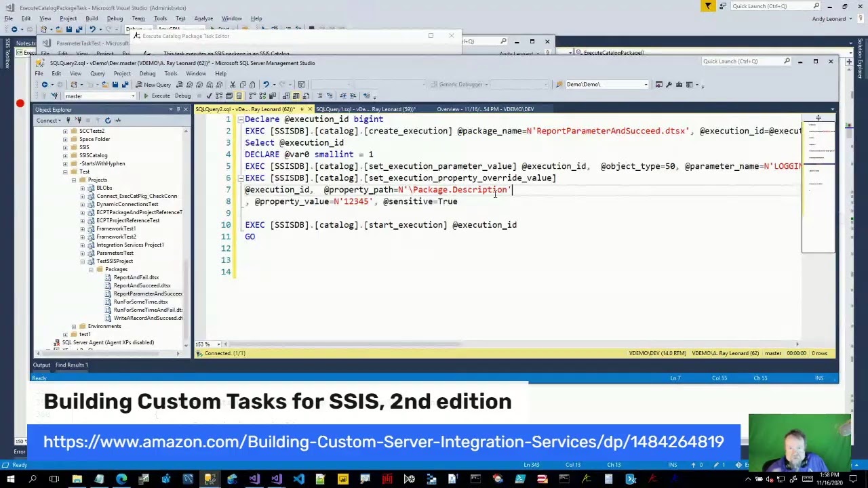The image size is (868, 488).
Task: Collapse the TestSSISProject node
Action: point(82,261)
